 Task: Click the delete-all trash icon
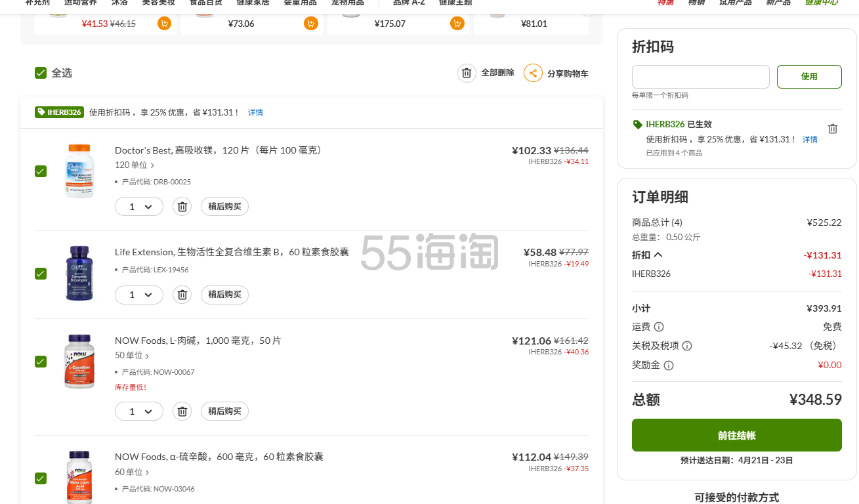[x=467, y=73]
